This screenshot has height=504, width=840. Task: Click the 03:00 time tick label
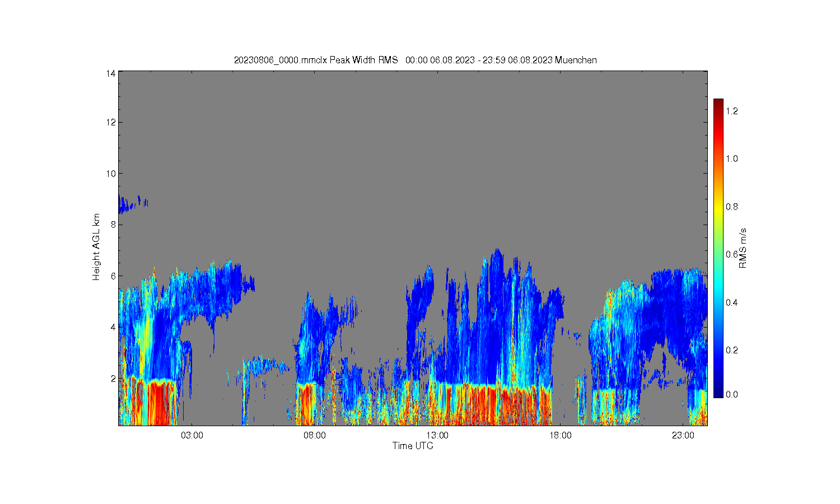tap(192, 435)
